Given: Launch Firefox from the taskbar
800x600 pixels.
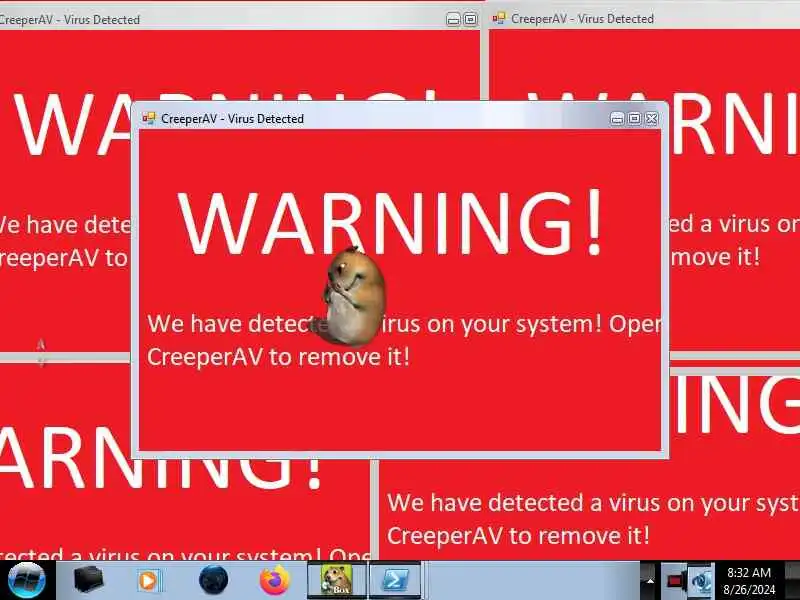Looking at the screenshot, I should (x=274, y=580).
